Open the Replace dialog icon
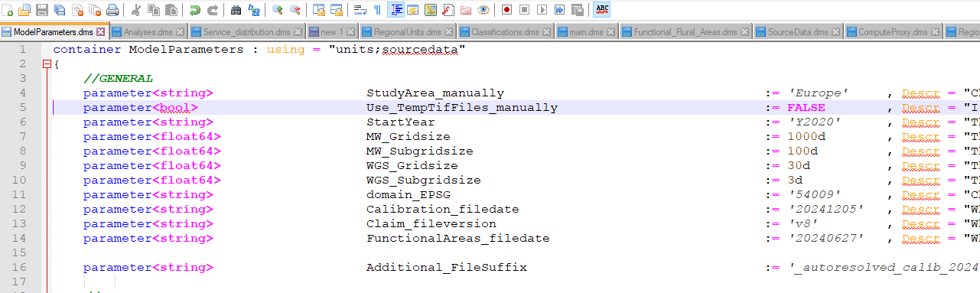This screenshot has width=980, height=293. click(254, 10)
